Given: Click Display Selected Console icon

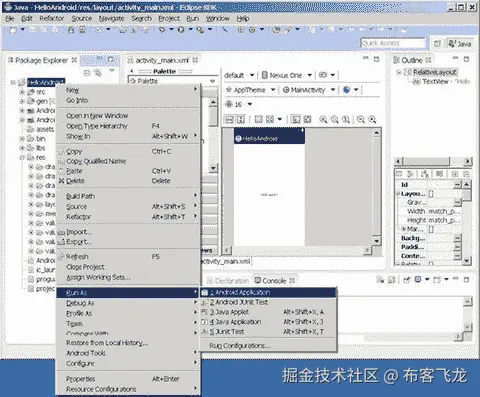Looking at the screenshot, I should pos(418,280).
